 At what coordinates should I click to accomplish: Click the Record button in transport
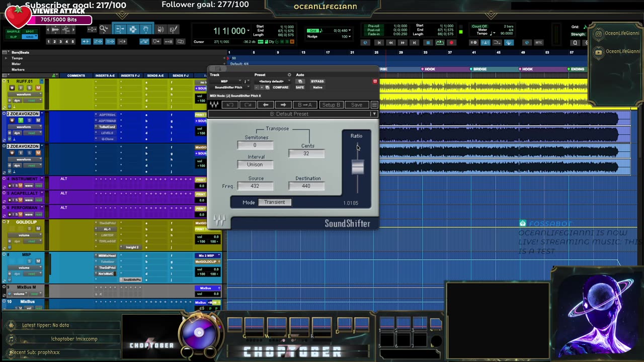tap(451, 43)
